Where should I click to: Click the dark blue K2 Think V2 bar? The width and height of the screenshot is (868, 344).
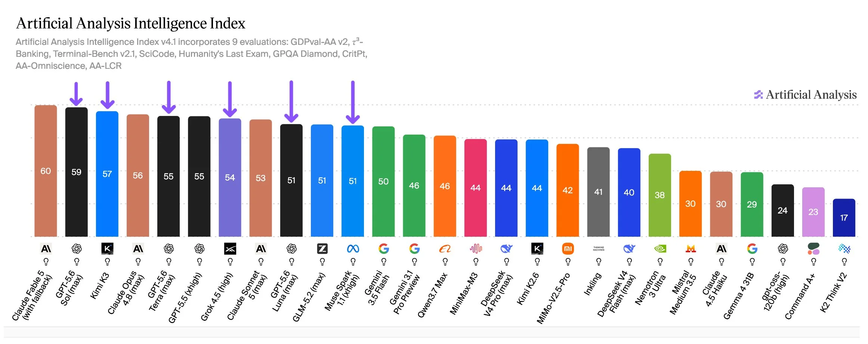[844, 218]
